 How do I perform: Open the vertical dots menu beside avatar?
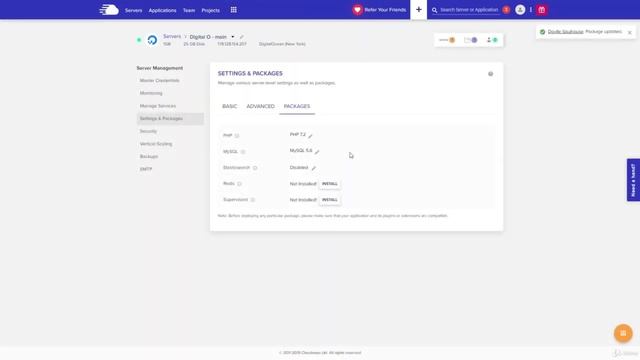pyautogui.click(x=531, y=10)
